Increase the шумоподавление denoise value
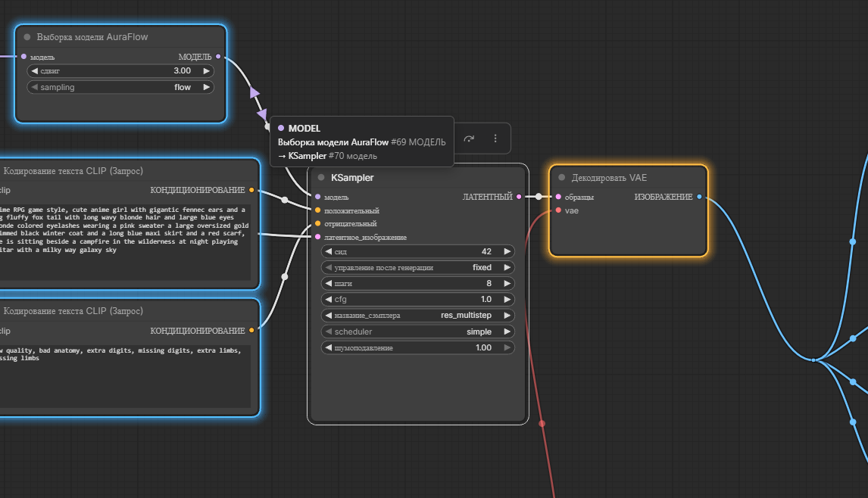The image size is (868, 498). [x=507, y=347]
